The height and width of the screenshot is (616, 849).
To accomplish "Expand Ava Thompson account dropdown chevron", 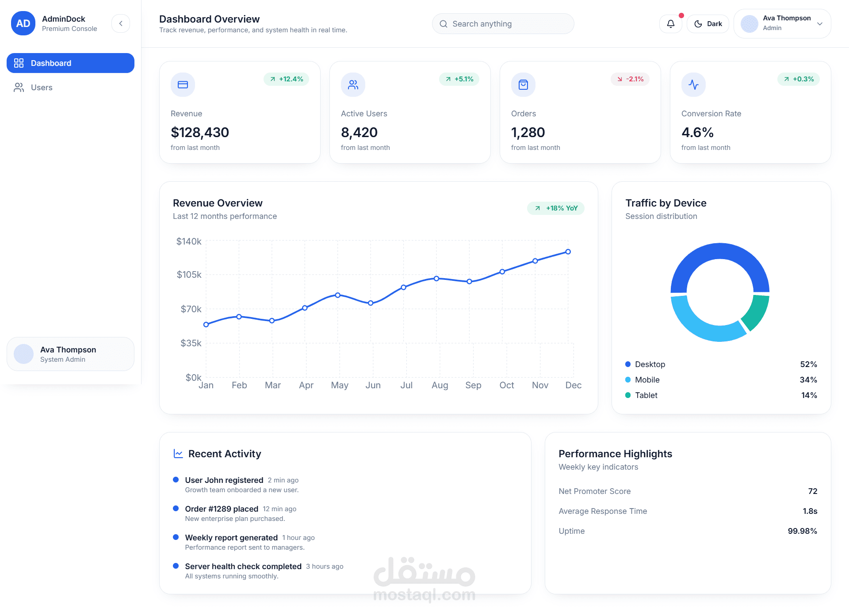I will click(820, 24).
